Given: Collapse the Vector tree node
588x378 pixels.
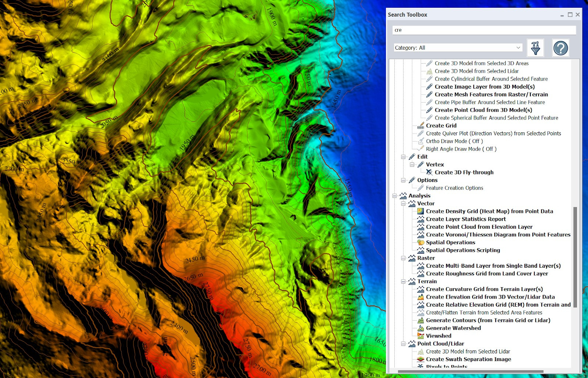Looking at the screenshot, I should (x=403, y=204).
